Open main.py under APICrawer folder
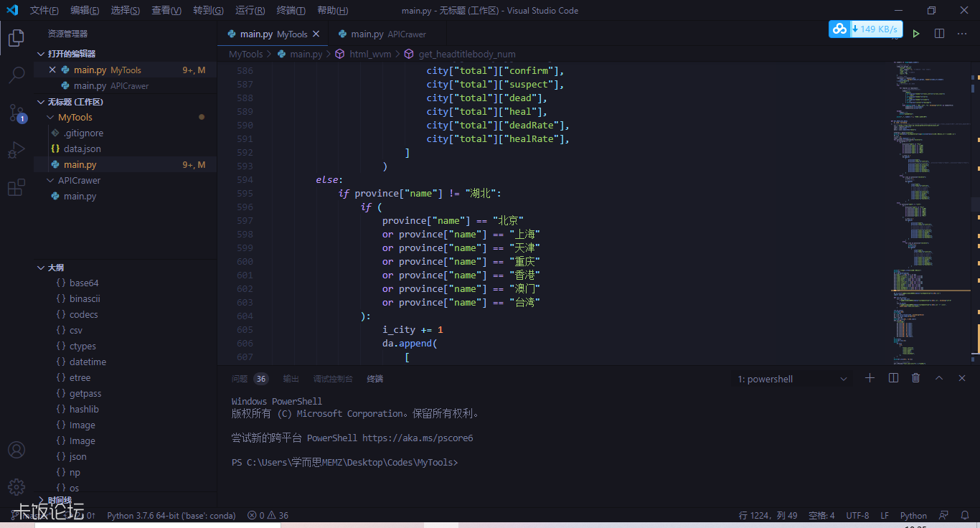This screenshot has width=980, height=528. pyautogui.click(x=126, y=196)
